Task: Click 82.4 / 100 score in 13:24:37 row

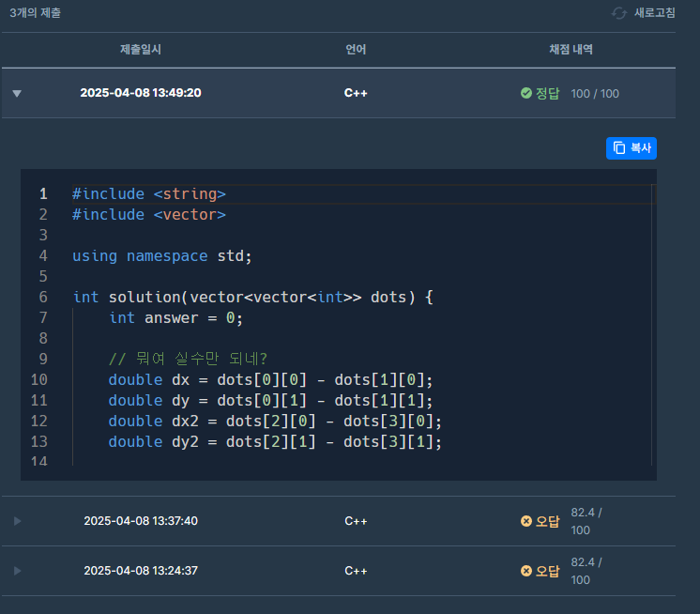Action: pos(586,571)
